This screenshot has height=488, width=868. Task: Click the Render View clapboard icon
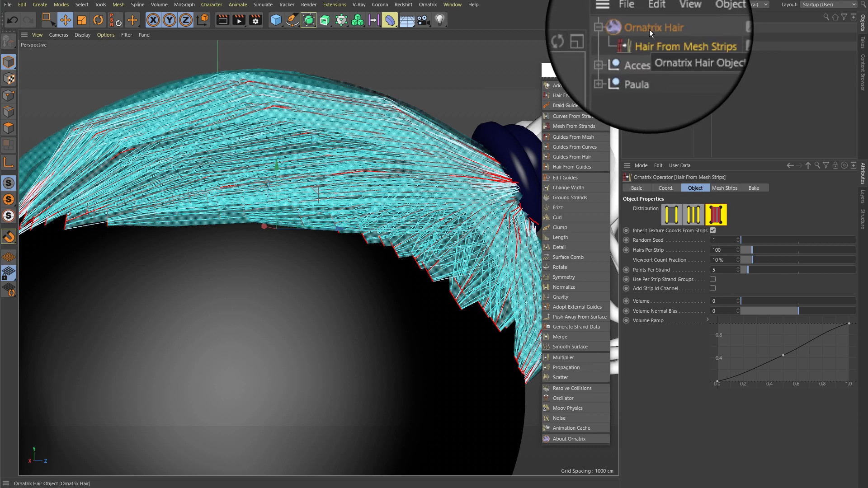click(x=222, y=20)
